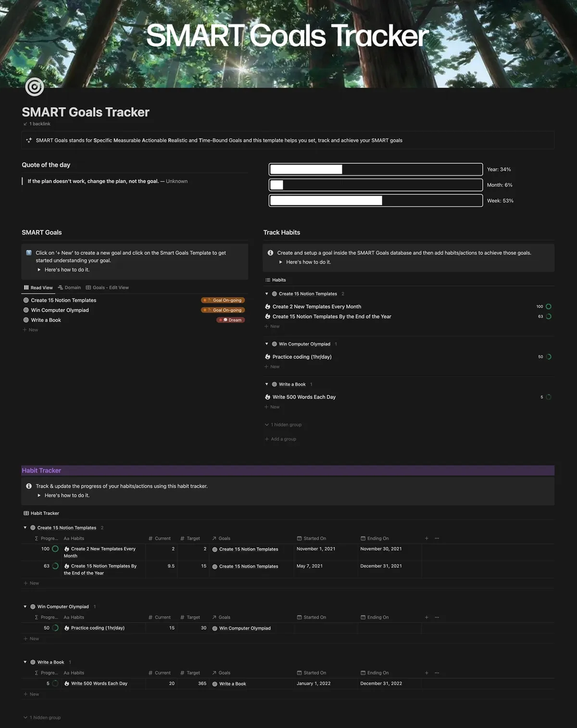
Task: Show the 1 hidden group under the Habit Tracker table
Action: click(42, 717)
